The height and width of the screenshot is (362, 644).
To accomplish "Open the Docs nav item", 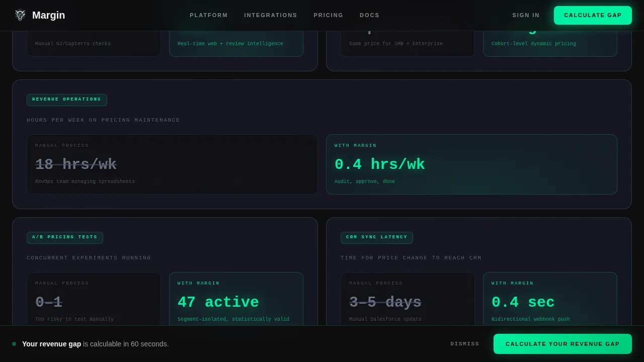I will [x=370, y=15].
